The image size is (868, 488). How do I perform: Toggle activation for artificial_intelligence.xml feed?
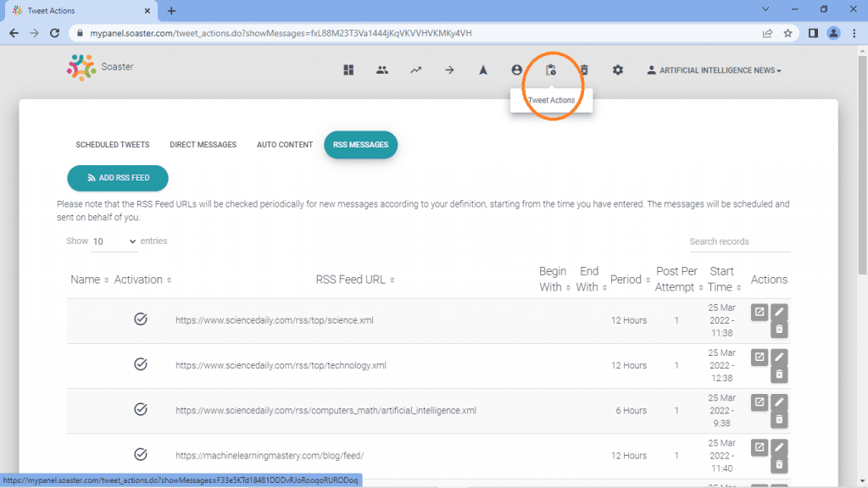[141, 409]
